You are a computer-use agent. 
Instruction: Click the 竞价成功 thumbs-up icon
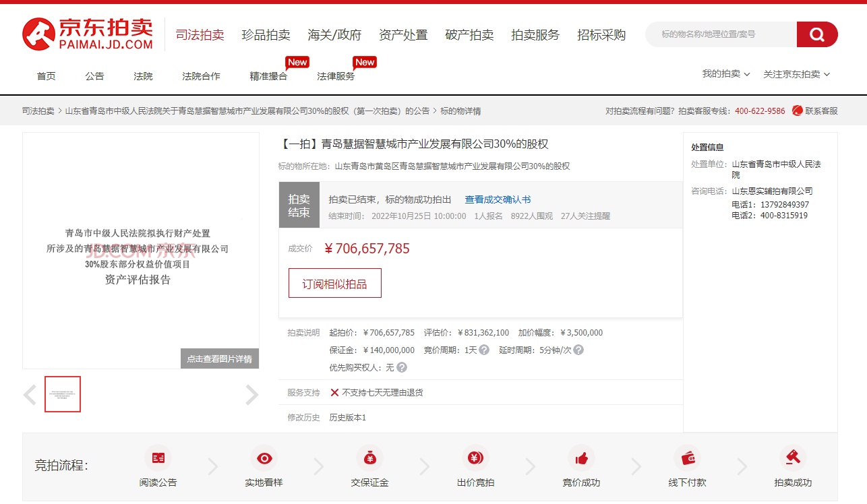(581, 458)
